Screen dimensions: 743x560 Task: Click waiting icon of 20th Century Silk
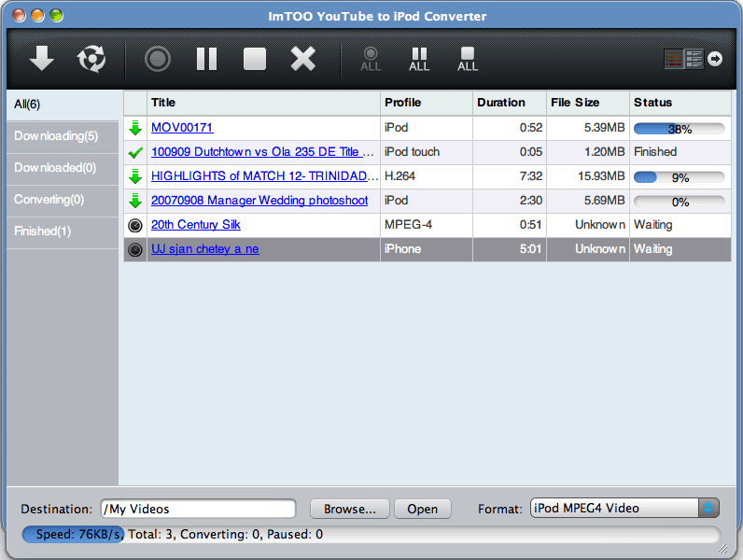[x=135, y=225]
